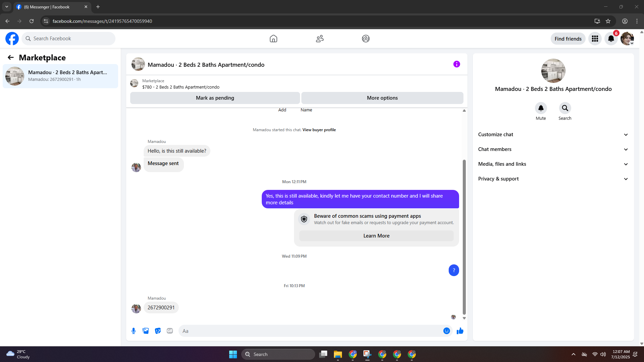Attach a photo or file
This screenshot has height=362, width=644.
pyautogui.click(x=146, y=331)
